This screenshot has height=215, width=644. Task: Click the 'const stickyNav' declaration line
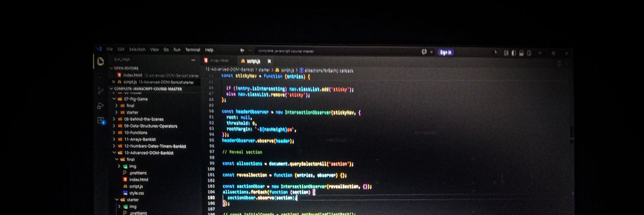click(x=266, y=76)
